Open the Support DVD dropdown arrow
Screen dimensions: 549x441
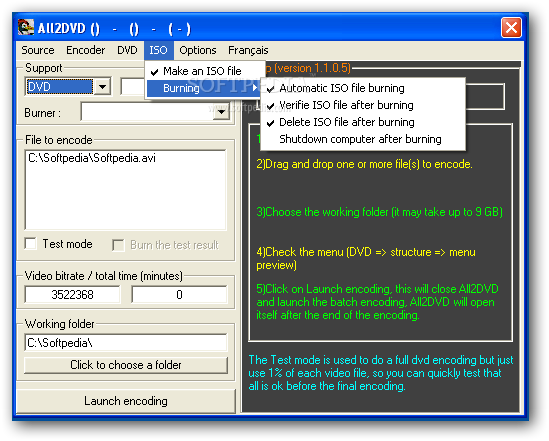pos(102,86)
